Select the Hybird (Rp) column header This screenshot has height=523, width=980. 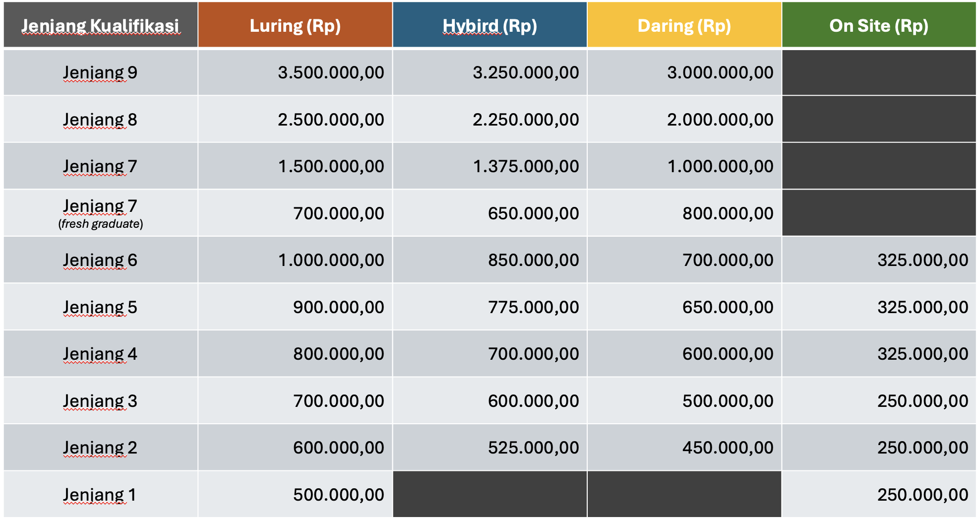[490, 25]
